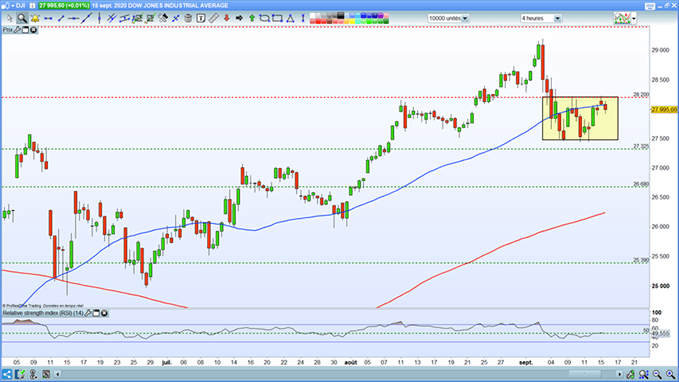679x382 pixels.
Task: Click the horizontal chart scrollbar thumb
Action: coord(584,374)
